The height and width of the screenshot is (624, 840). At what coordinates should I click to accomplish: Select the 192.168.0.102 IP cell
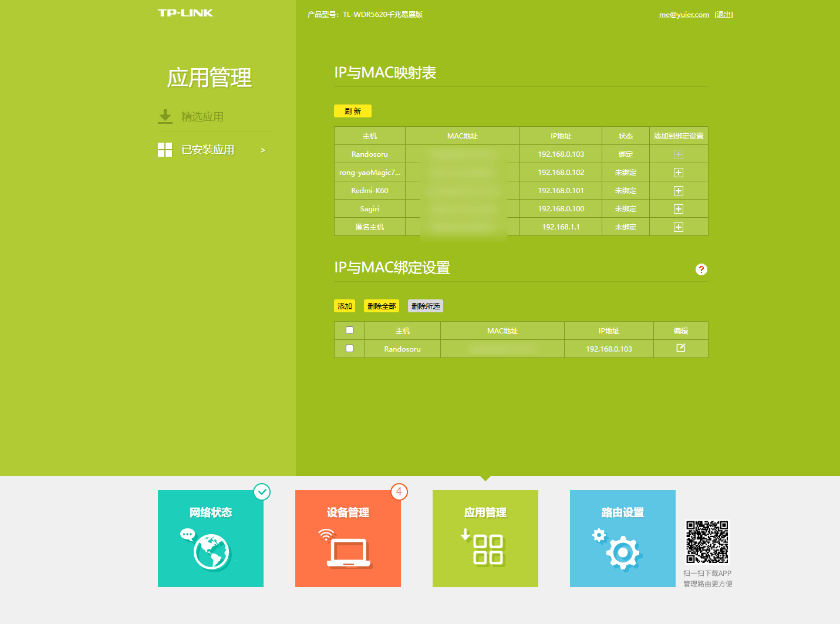[561, 173]
